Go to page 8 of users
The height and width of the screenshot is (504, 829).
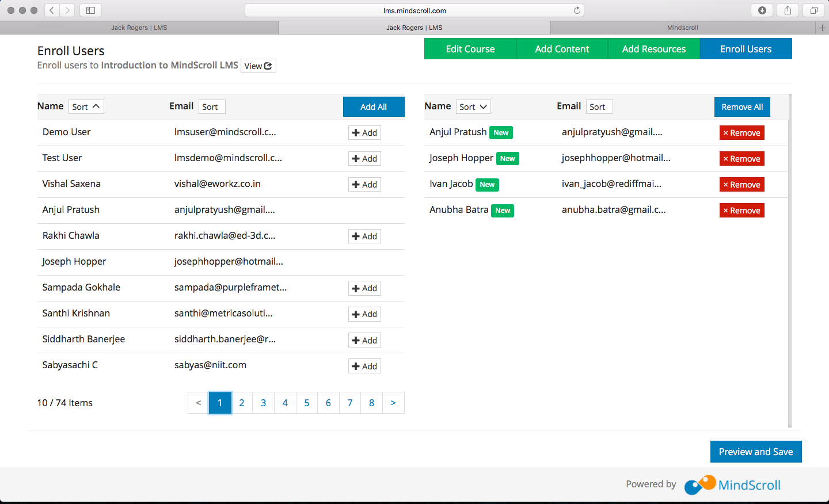tap(372, 403)
